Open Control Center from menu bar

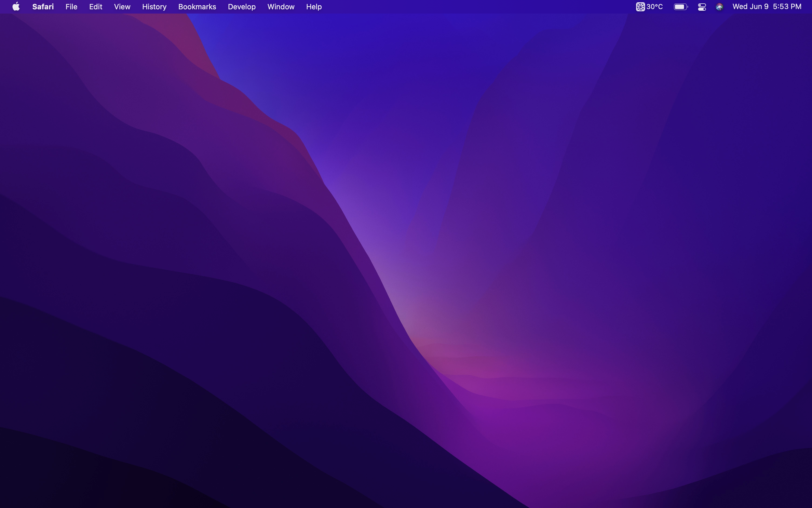click(702, 7)
